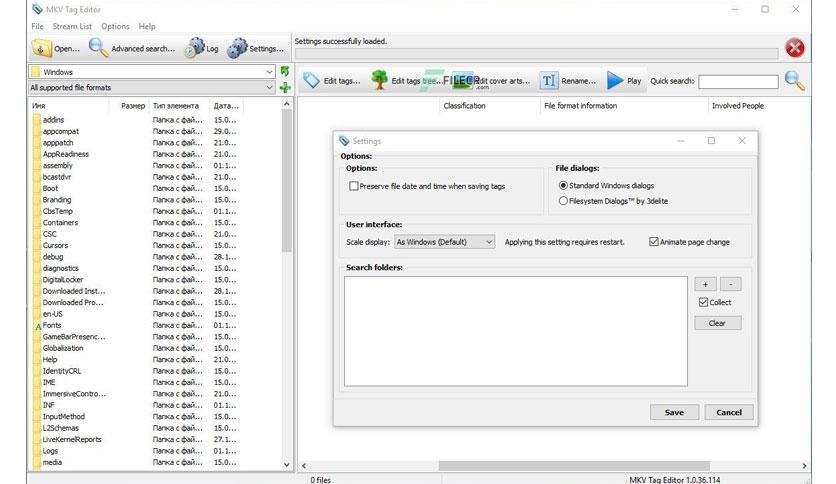
Task: Click the Settings dialog tag icon
Action: 344,141
